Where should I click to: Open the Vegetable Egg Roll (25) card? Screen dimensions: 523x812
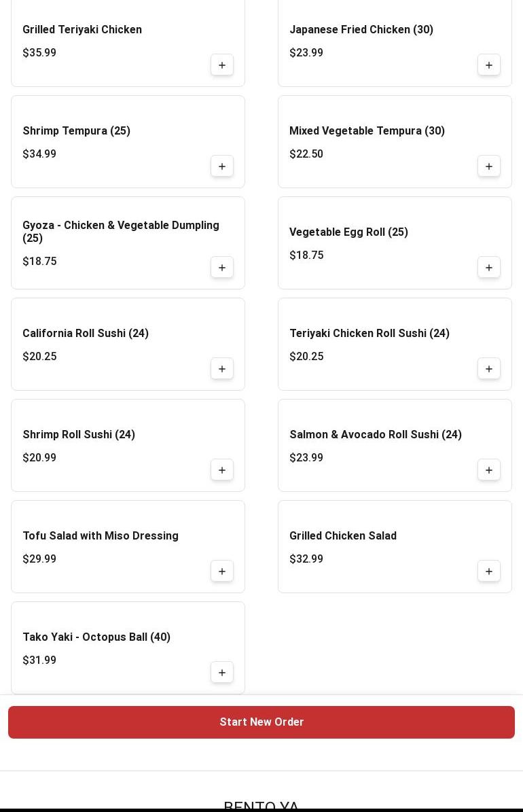pyautogui.click(x=395, y=243)
